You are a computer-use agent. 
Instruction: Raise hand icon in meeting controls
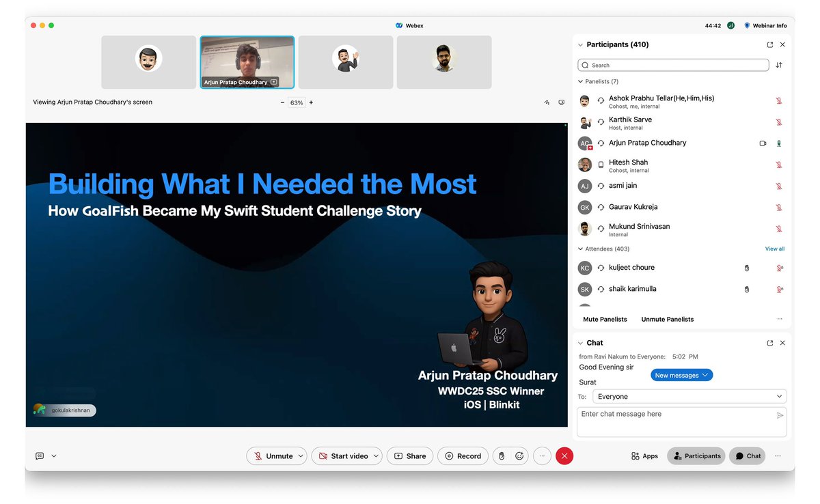click(502, 456)
